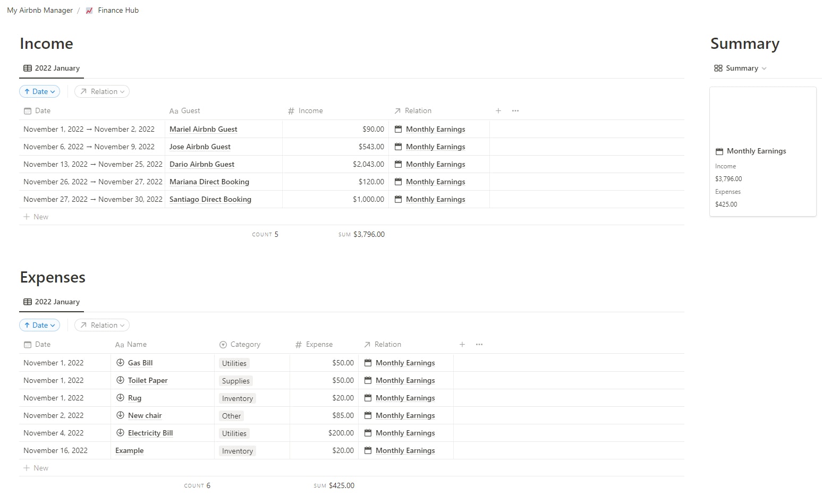
Task: Click the $1,000.00 income cell
Action: [335, 199]
